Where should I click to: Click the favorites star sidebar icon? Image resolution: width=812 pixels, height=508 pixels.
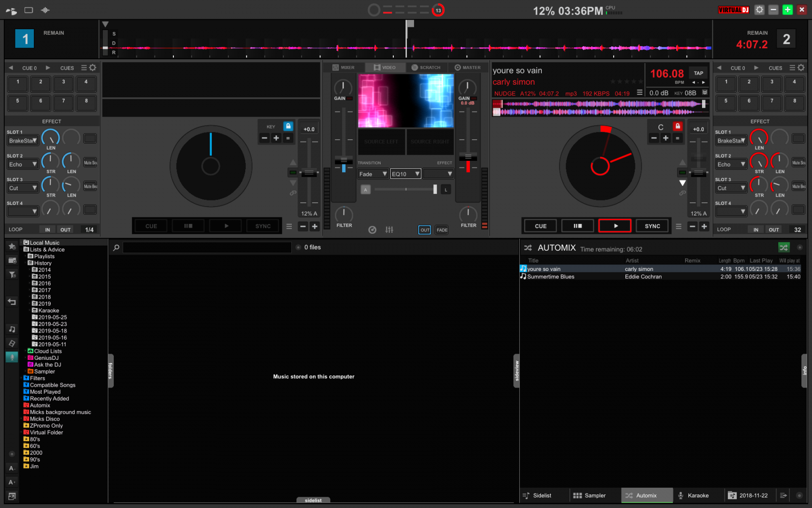[12, 246]
